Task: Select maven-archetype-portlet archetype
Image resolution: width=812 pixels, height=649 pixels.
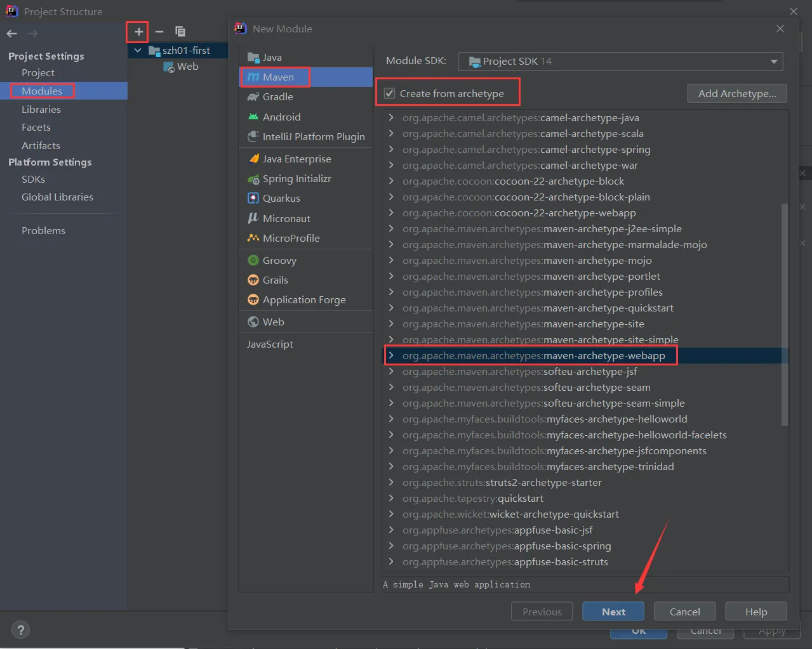Action: pos(531,276)
